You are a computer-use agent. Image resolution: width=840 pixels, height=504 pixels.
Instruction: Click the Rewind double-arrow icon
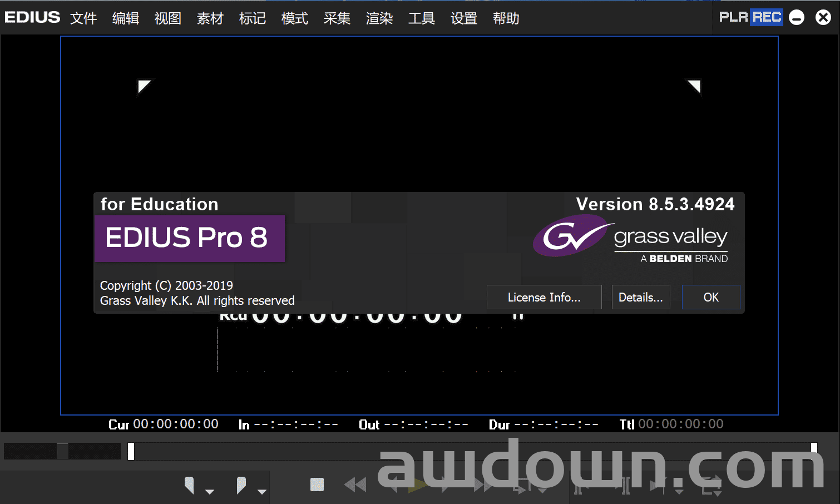point(355,485)
